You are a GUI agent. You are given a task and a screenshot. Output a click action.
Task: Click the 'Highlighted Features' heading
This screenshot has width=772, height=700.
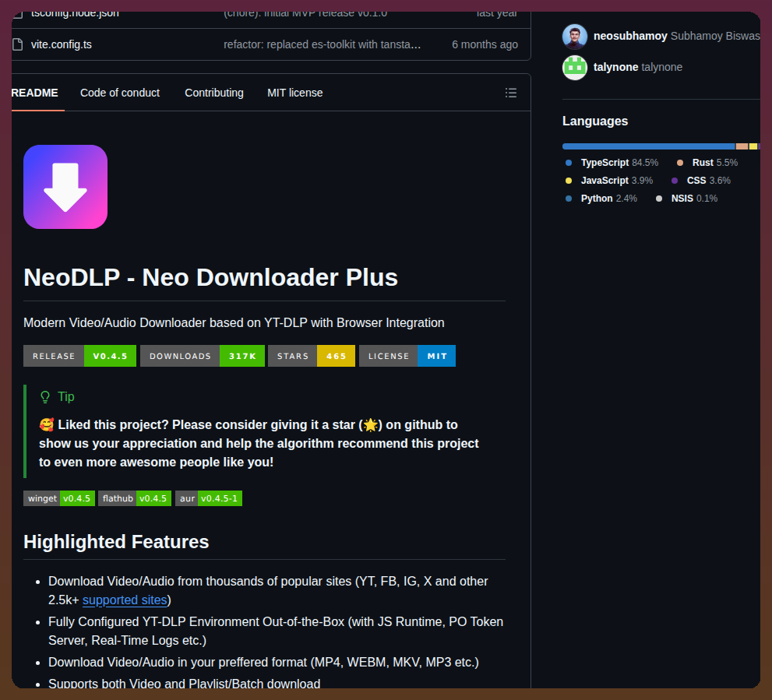(x=116, y=541)
